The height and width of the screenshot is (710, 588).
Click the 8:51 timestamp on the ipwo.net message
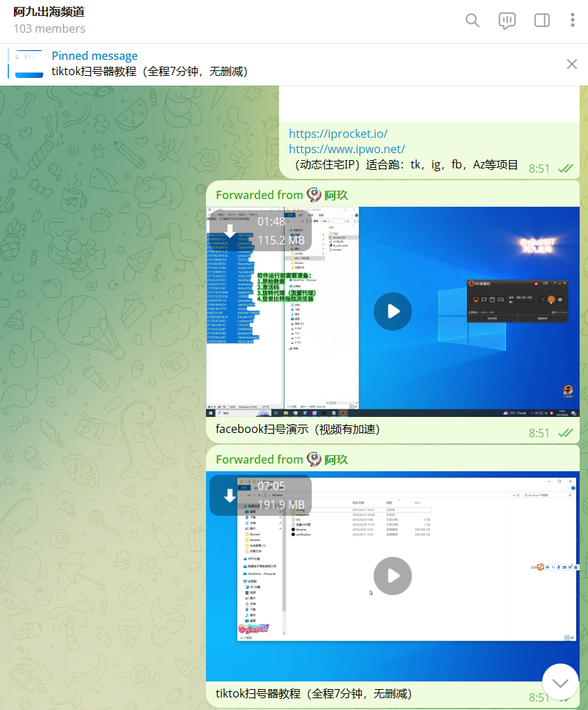pyautogui.click(x=539, y=169)
